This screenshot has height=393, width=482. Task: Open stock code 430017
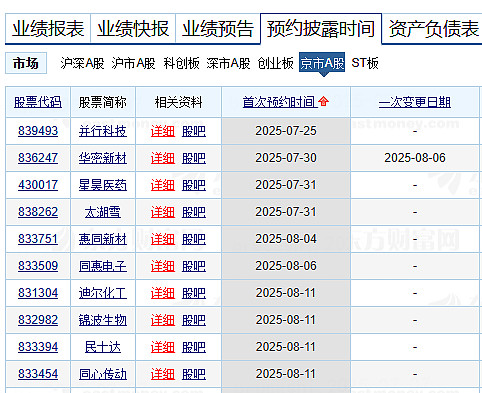click(x=38, y=185)
